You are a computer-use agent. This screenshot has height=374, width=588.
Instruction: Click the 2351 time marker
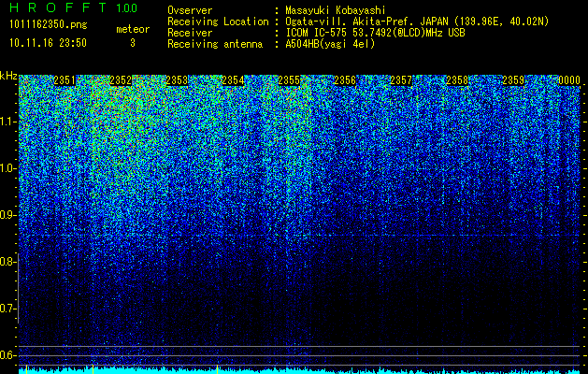coord(65,80)
